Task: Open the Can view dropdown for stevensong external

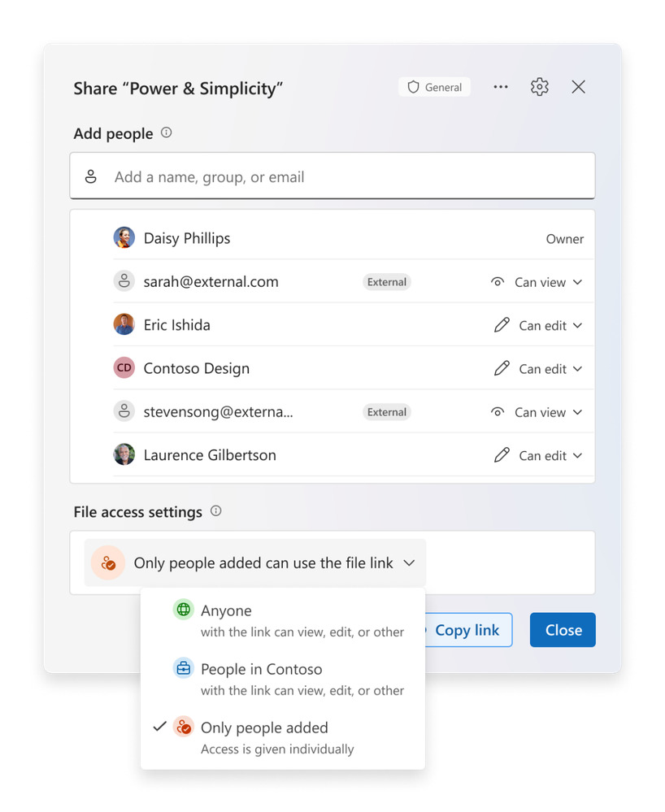Action: 537,412
